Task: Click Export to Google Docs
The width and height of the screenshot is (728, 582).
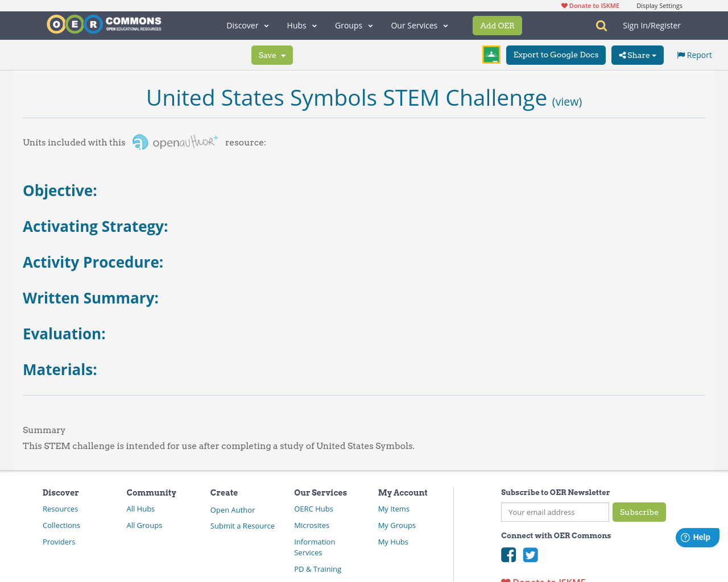Action: point(556,55)
